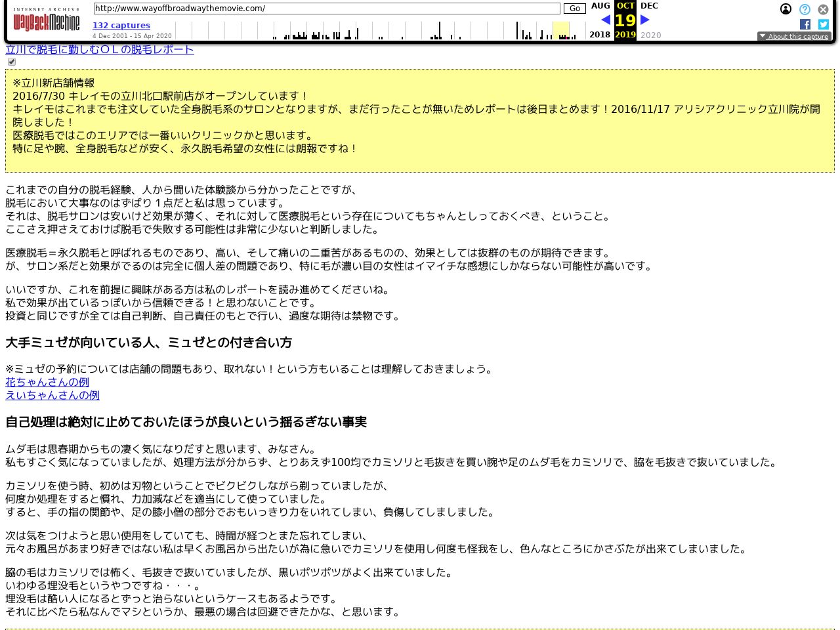Select DEC capture month
This screenshot has height=630, width=840.
click(649, 6)
